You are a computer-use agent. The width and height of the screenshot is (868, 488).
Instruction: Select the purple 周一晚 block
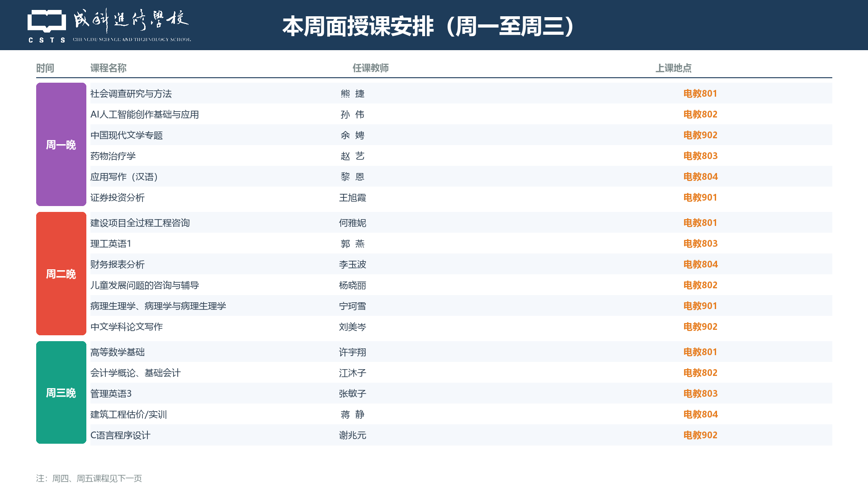coord(61,145)
